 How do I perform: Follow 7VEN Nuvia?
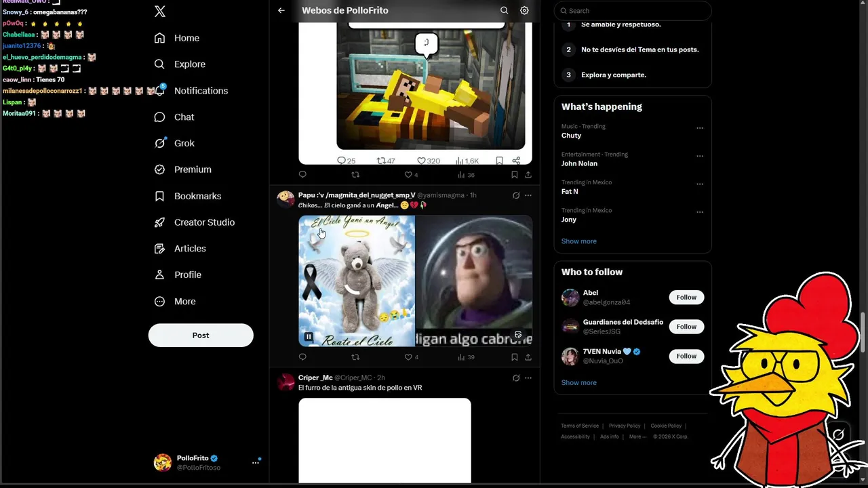(x=686, y=356)
